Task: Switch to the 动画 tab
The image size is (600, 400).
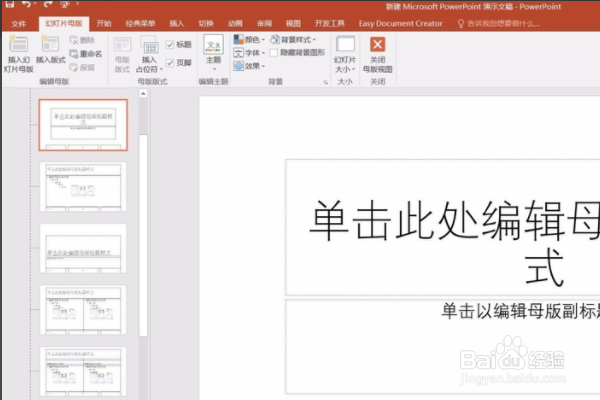Action: tap(235, 24)
